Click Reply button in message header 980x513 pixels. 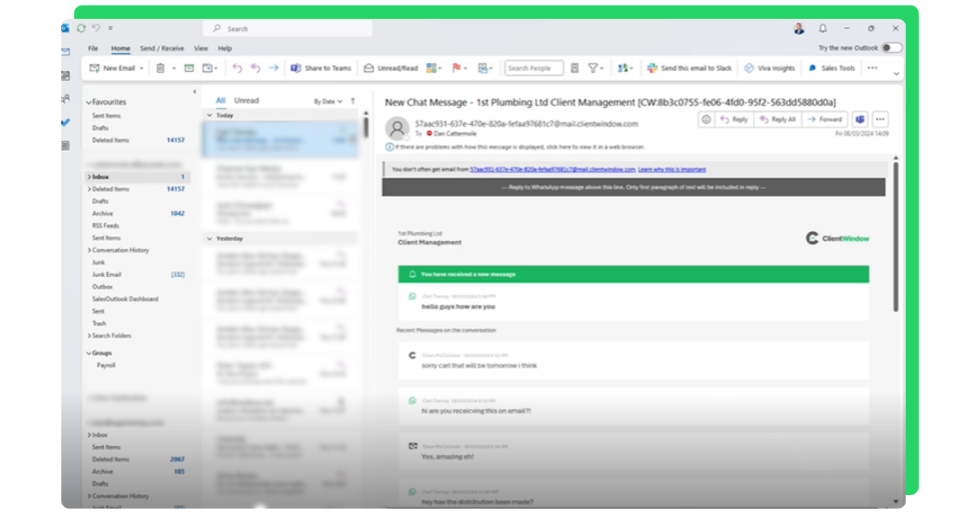click(734, 119)
